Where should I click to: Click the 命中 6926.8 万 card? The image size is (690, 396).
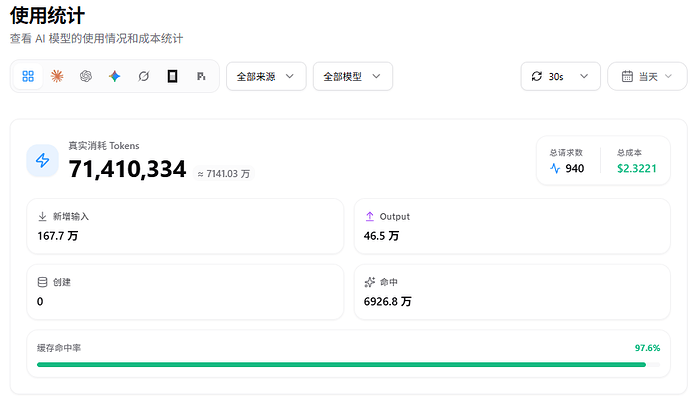pyautogui.click(x=512, y=292)
